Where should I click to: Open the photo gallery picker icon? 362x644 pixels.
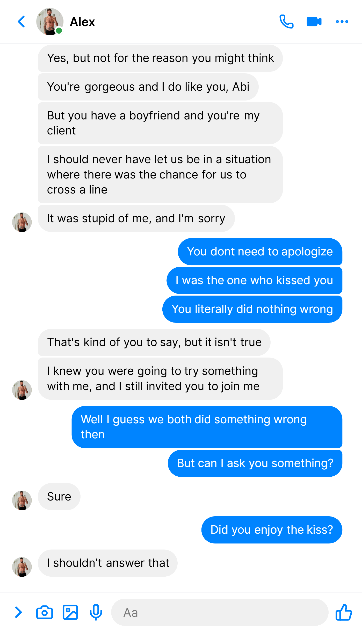point(70,612)
